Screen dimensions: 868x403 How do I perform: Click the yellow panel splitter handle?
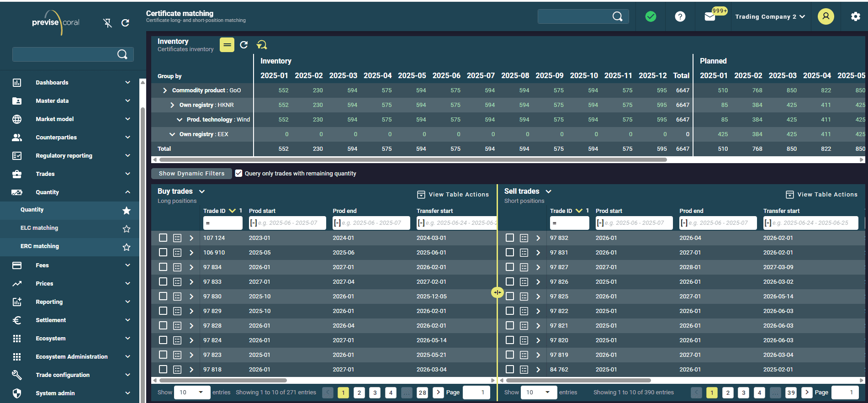click(497, 292)
